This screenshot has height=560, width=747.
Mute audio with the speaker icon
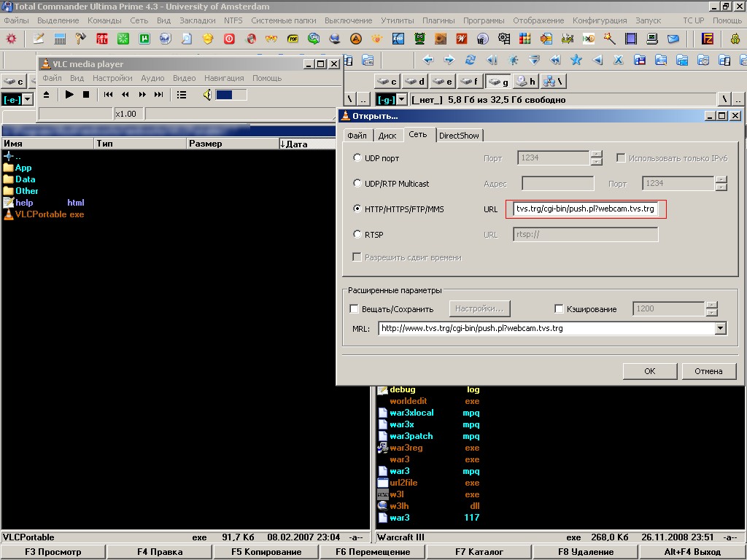207,95
